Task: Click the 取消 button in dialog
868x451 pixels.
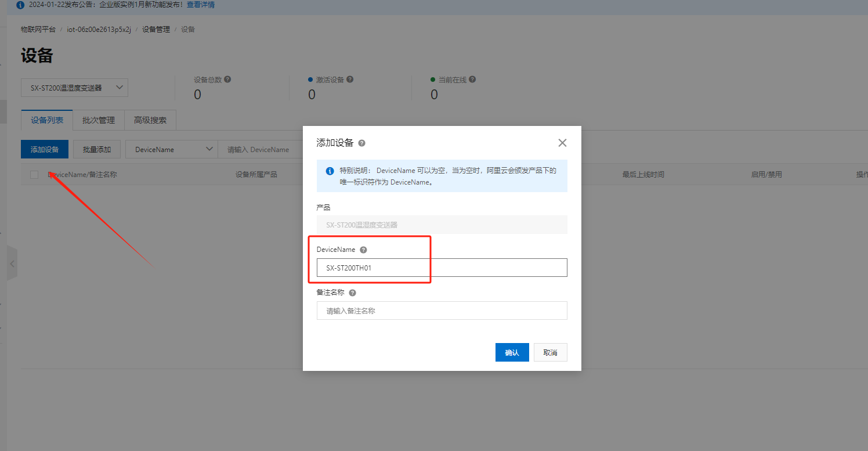Action: (550, 352)
